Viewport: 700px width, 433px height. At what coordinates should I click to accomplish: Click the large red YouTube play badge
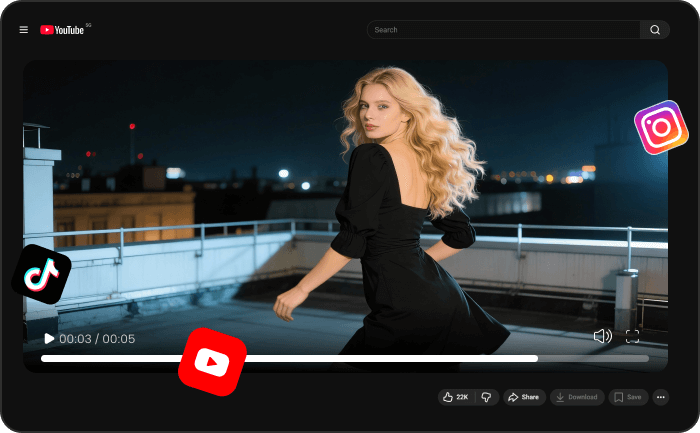coord(212,362)
